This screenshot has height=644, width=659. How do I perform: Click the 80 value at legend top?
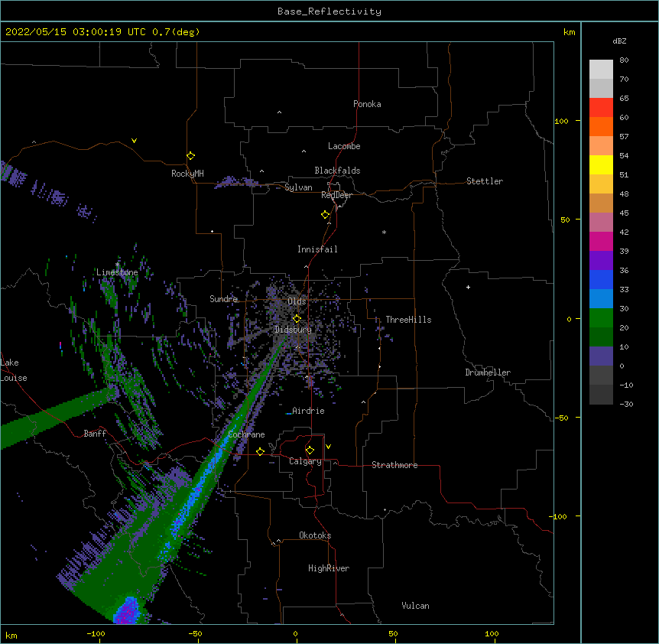pyautogui.click(x=624, y=60)
